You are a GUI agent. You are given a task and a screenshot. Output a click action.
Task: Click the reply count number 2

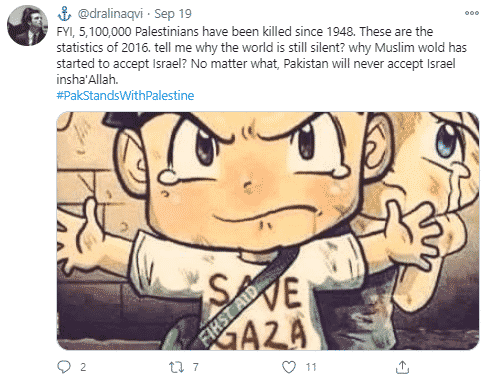(83, 367)
